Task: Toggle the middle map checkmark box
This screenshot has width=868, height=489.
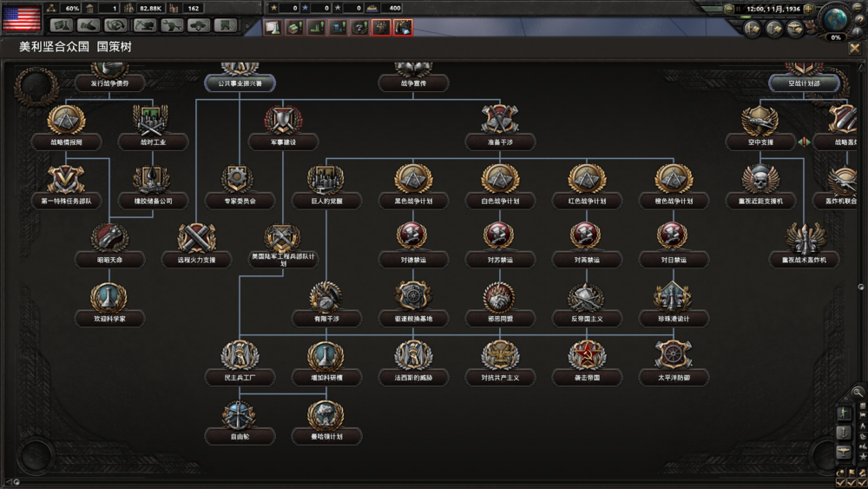Action: (x=852, y=482)
